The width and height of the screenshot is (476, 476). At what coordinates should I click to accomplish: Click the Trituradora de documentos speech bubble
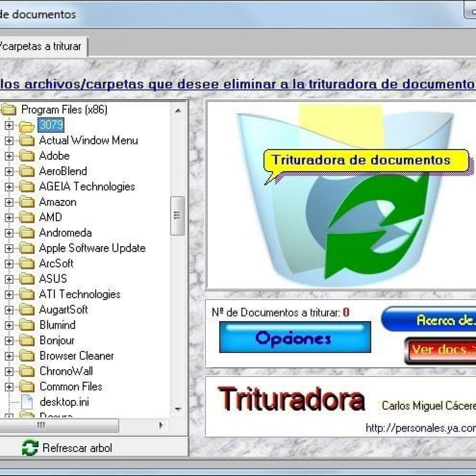click(366, 161)
